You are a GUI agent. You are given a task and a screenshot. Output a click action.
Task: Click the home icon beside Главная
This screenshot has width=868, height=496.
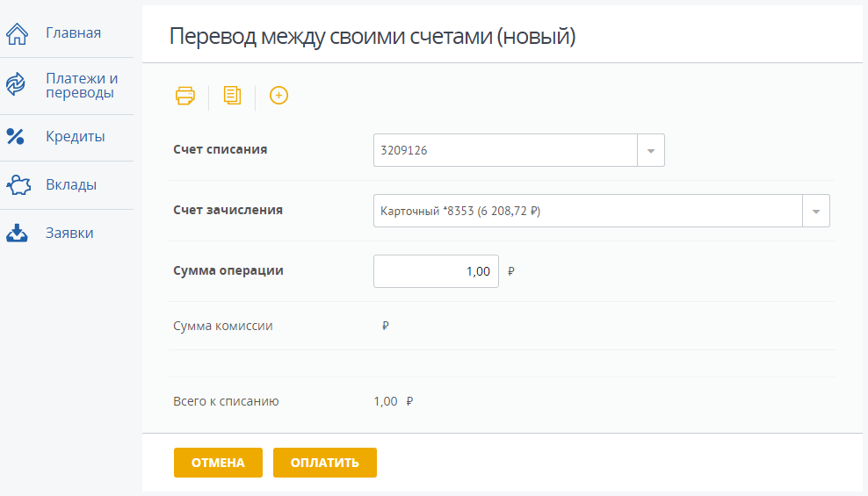[18, 33]
